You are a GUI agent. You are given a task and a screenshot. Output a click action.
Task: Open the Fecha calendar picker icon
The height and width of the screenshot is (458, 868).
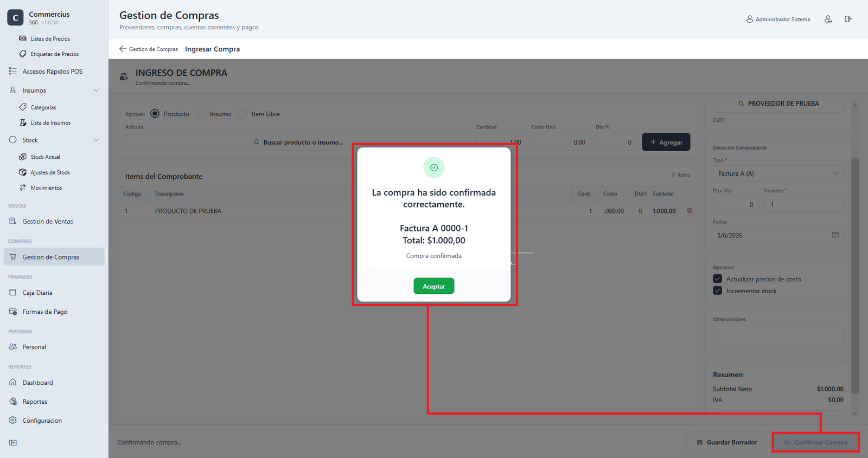click(x=835, y=235)
